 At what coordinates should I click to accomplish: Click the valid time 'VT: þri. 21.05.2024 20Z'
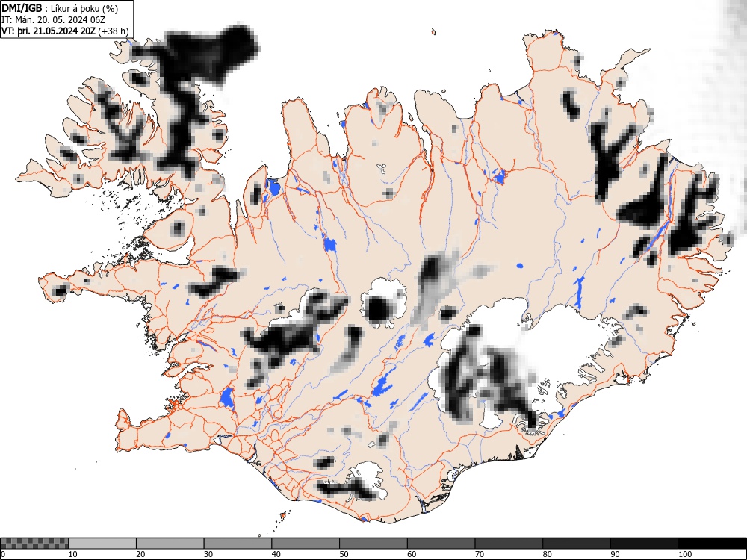point(49,31)
